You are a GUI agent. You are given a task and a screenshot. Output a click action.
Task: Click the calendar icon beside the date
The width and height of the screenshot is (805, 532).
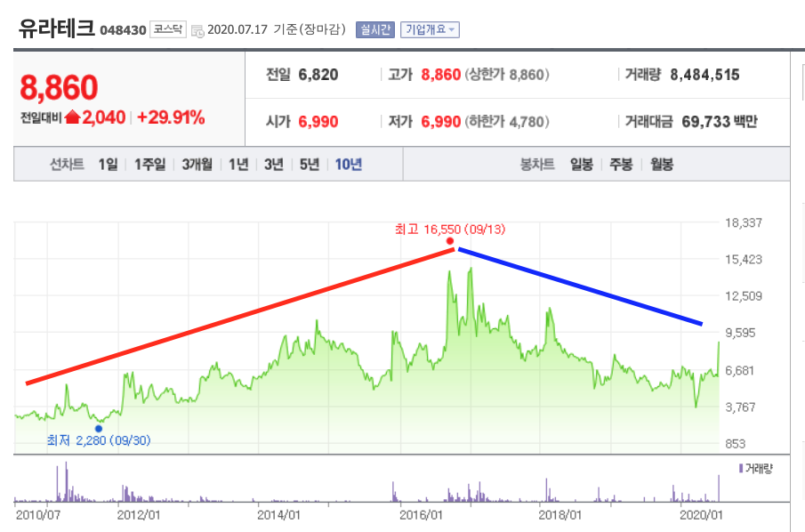[x=197, y=31]
